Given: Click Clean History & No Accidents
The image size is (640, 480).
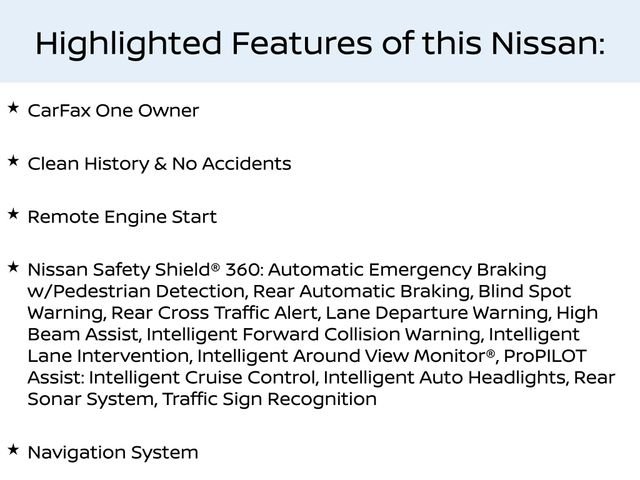Looking at the screenshot, I should tap(160, 164).
